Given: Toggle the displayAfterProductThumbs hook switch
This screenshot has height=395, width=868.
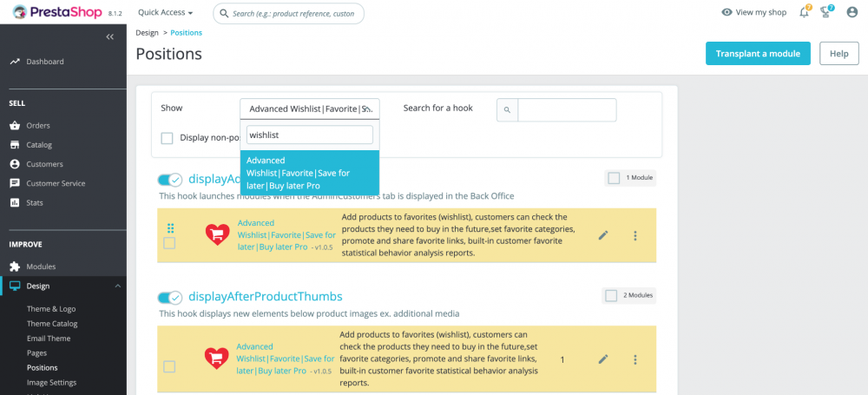Looking at the screenshot, I should click(169, 298).
